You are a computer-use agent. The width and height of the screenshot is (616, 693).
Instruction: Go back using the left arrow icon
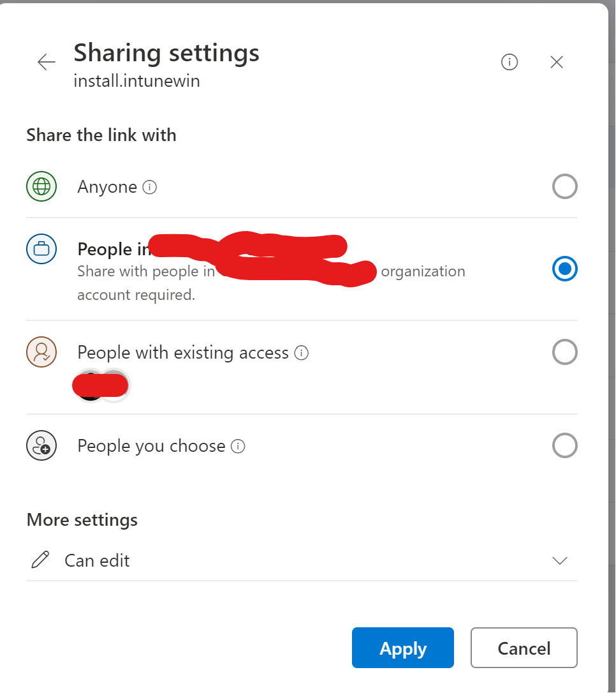pyautogui.click(x=47, y=62)
